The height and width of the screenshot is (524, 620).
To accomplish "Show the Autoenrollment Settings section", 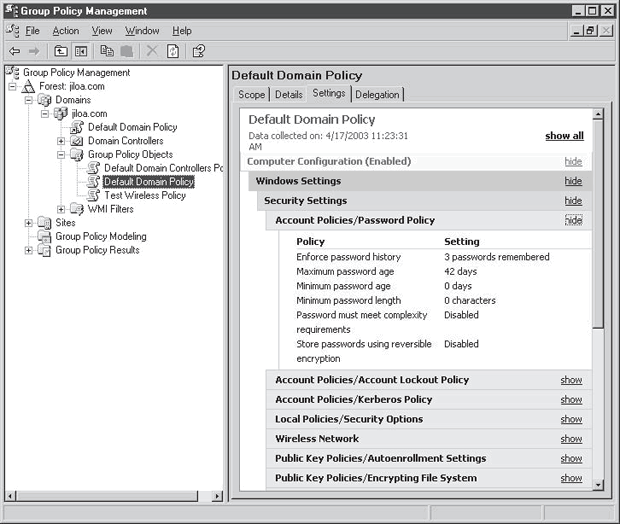I will pos(571,458).
